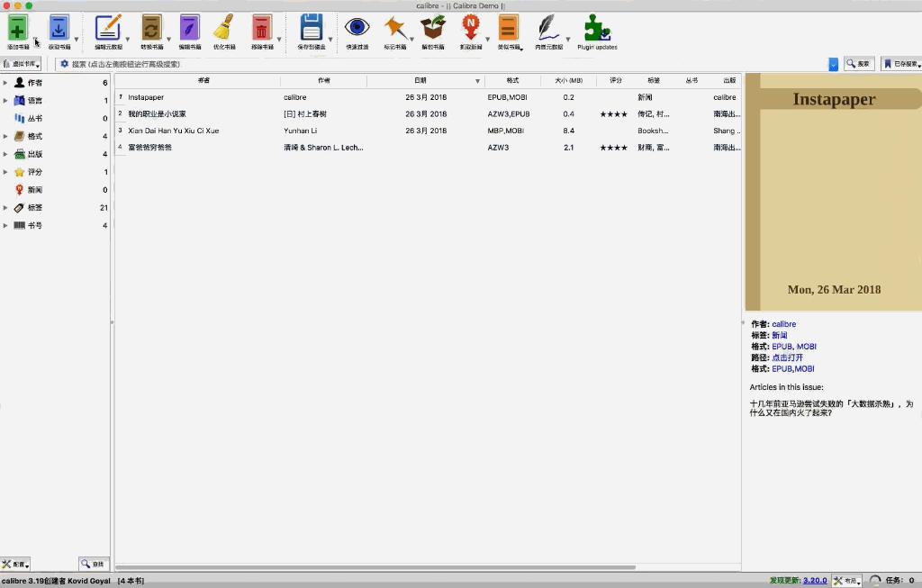The width and height of the screenshot is (922, 588).
Task: Click the eye Quickview icon
Action: click(x=357, y=28)
